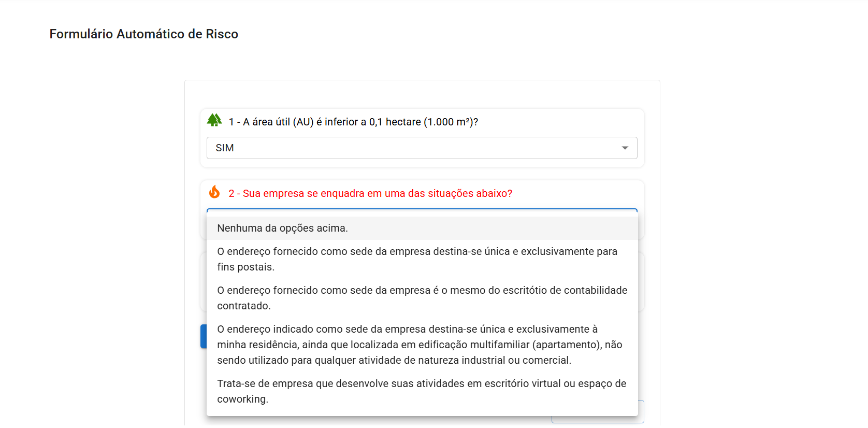Click the focused blue-bordered question 2 field
The image size is (868, 428).
tap(422, 212)
